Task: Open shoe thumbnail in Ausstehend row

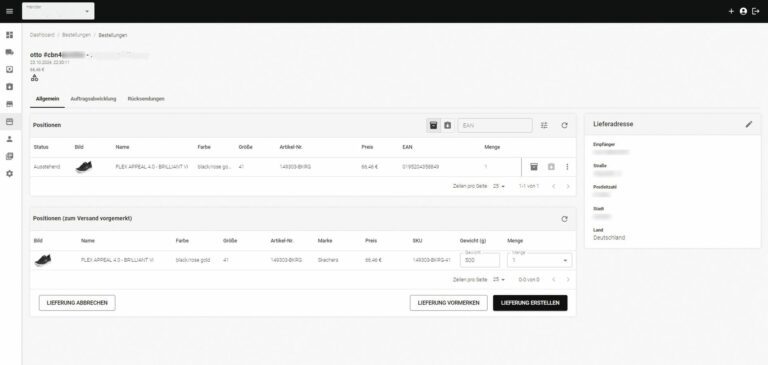Action: [84, 167]
